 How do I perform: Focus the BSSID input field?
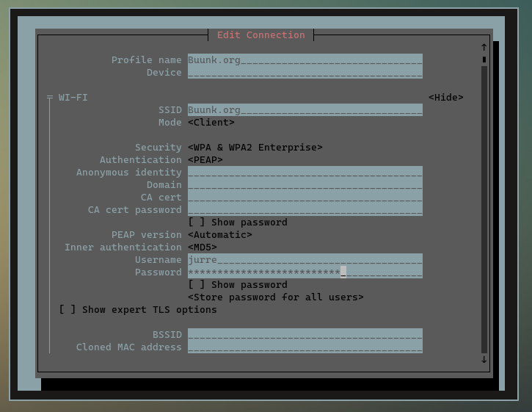[305, 335]
